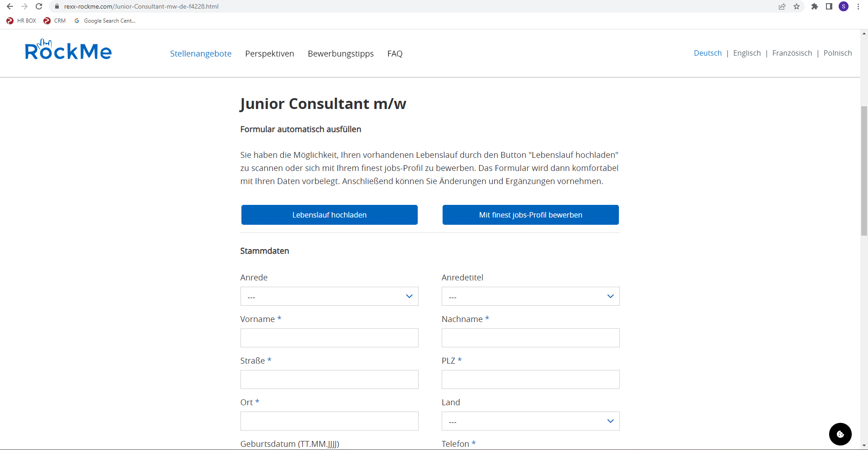
Task: Click the page vertical scrollbar thumb
Action: (x=864, y=171)
